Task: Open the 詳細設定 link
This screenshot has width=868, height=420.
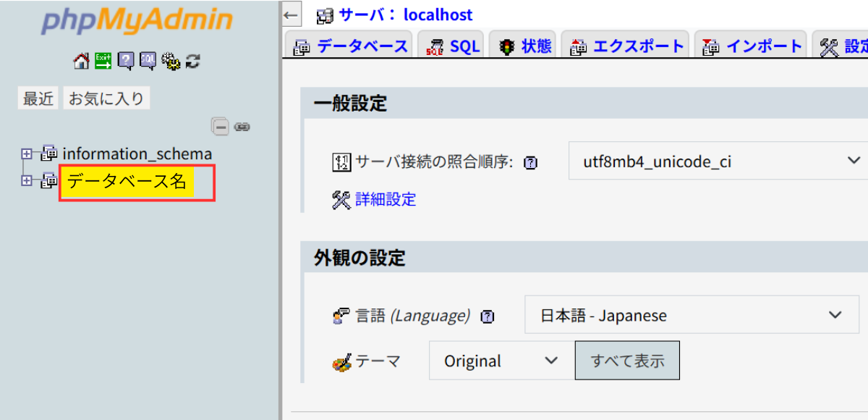Action: coord(386,200)
